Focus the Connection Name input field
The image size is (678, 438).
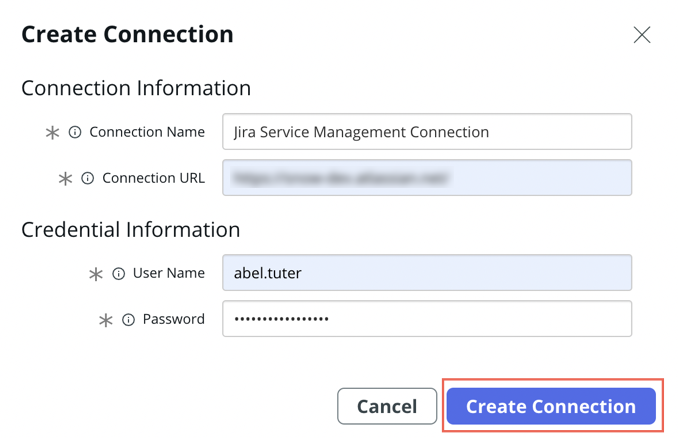(x=427, y=132)
